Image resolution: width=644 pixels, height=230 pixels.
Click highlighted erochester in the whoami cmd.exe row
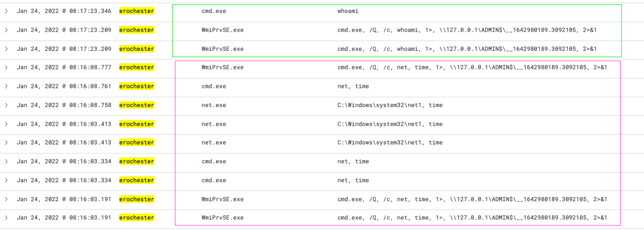coord(137,11)
